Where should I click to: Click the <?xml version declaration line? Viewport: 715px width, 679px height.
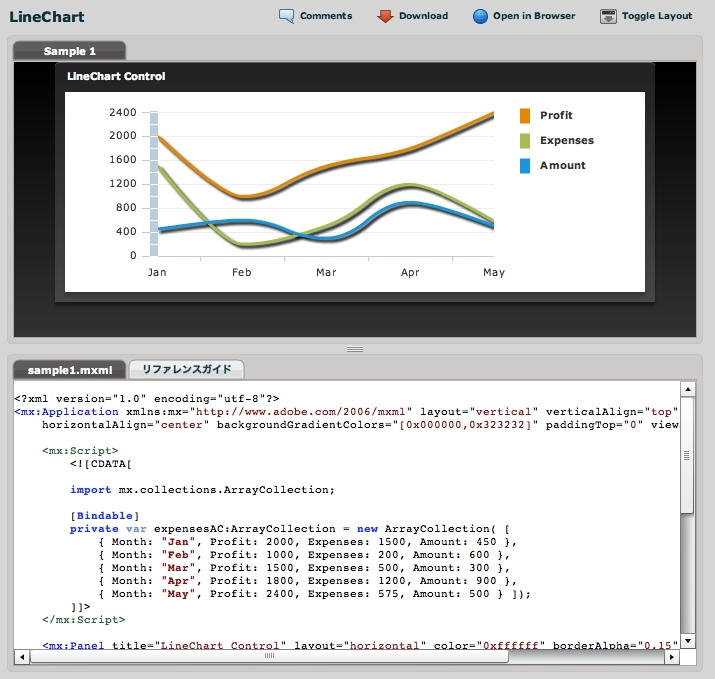coord(147,399)
